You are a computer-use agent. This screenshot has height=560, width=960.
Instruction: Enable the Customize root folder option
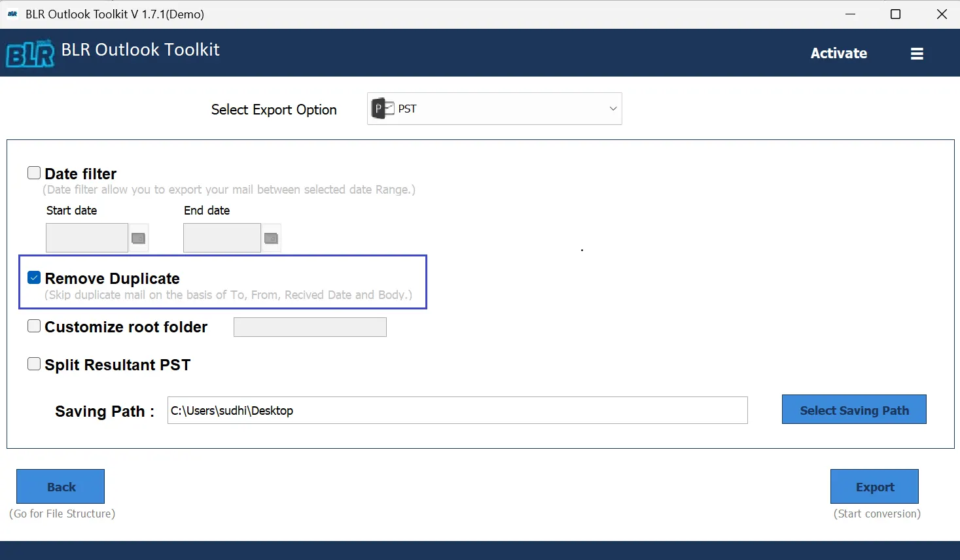coord(33,325)
